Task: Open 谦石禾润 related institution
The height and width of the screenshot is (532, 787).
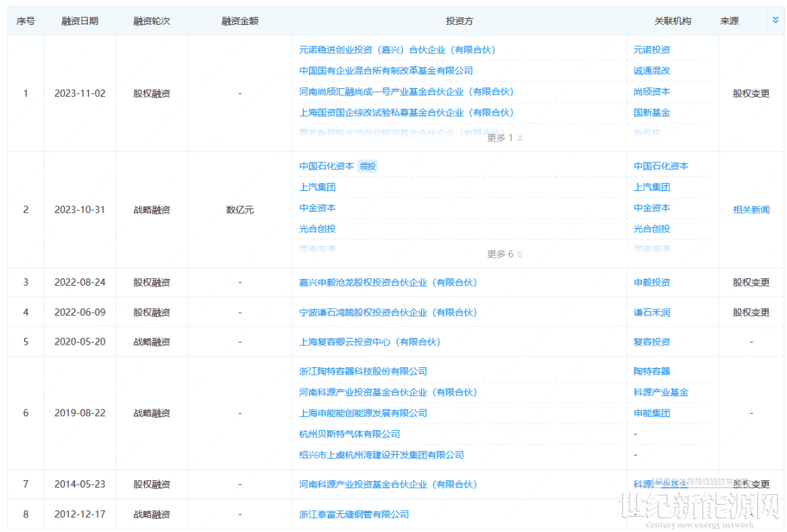Action: 651,313
